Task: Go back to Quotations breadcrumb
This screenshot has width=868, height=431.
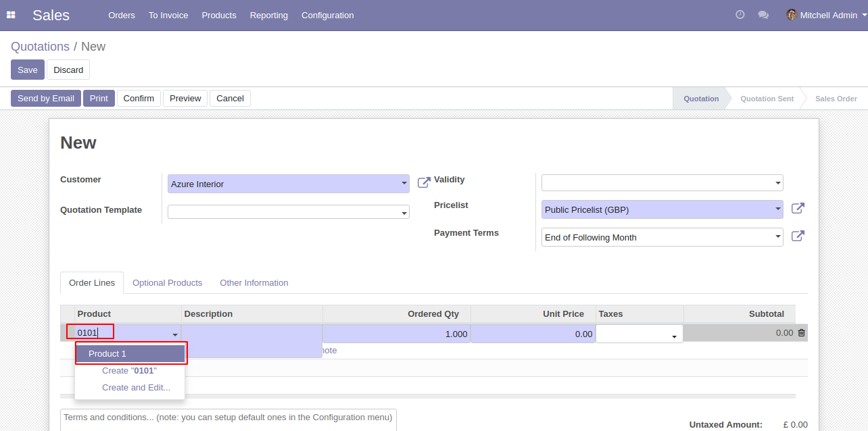Action: point(40,47)
